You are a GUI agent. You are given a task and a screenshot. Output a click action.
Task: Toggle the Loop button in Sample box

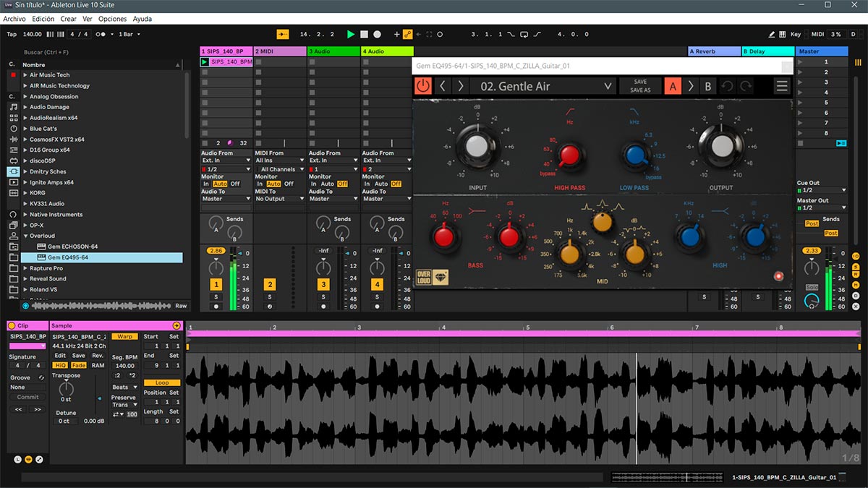161,382
